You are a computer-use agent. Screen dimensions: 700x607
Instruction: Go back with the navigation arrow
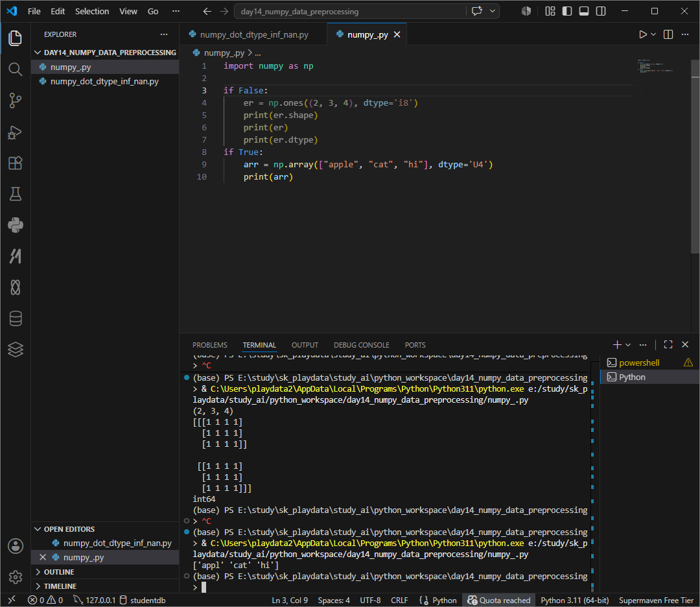[x=207, y=11]
